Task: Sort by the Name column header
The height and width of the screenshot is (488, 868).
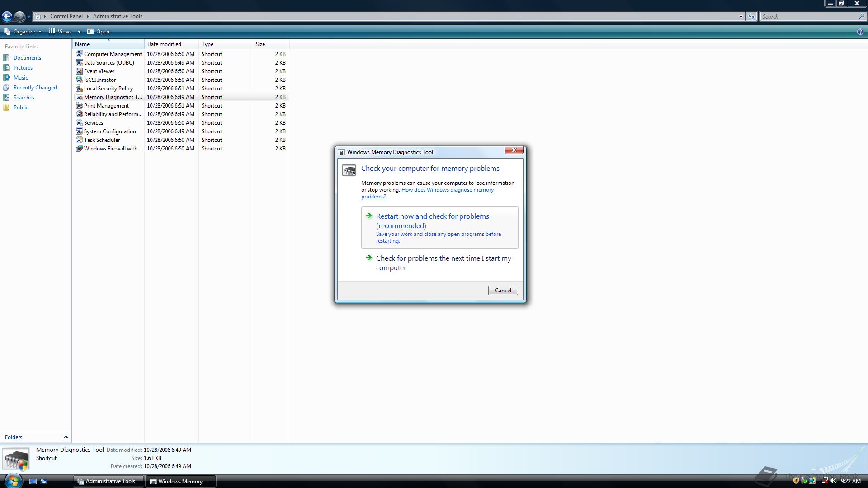Action: 108,44
